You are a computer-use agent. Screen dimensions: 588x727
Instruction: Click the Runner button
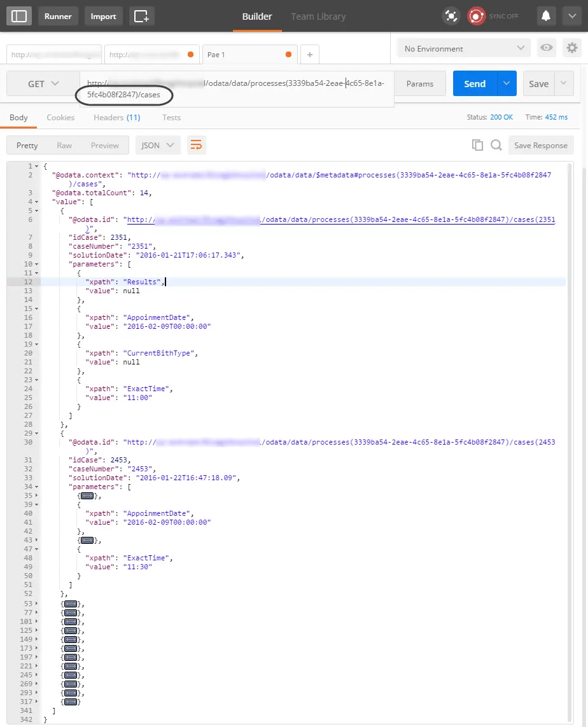(58, 16)
